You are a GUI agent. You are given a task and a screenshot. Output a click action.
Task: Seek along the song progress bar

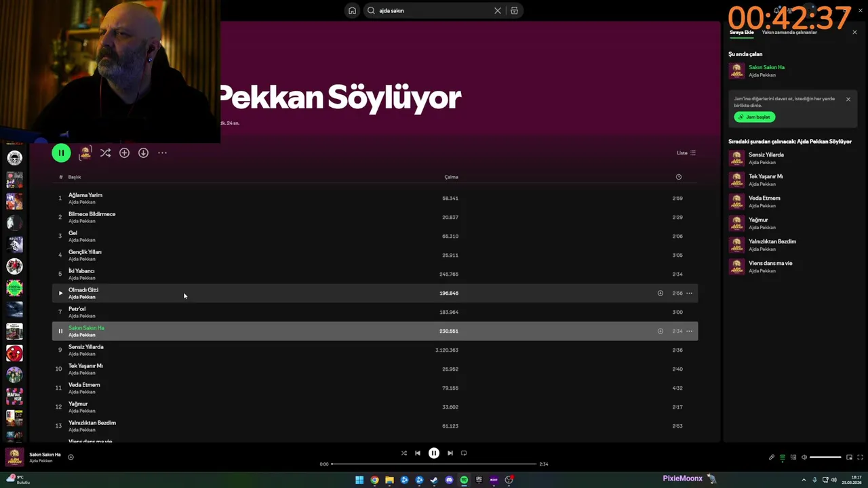[434, 464]
